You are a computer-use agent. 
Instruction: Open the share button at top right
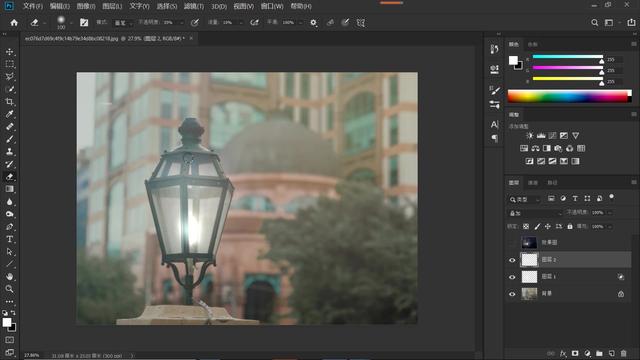(x=631, y=23)
